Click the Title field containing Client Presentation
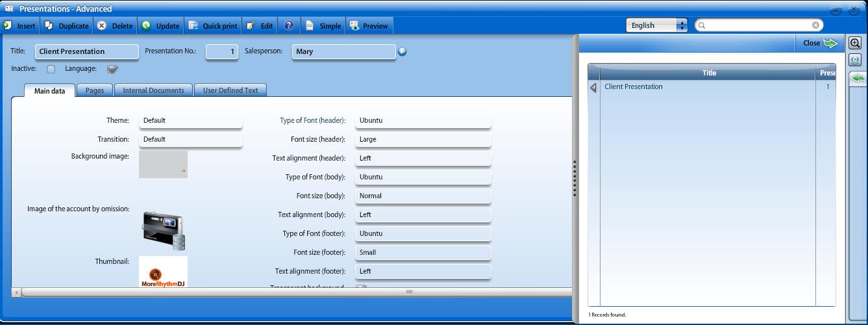The height and width of the screenshot is (325, 868). (86, 51)
